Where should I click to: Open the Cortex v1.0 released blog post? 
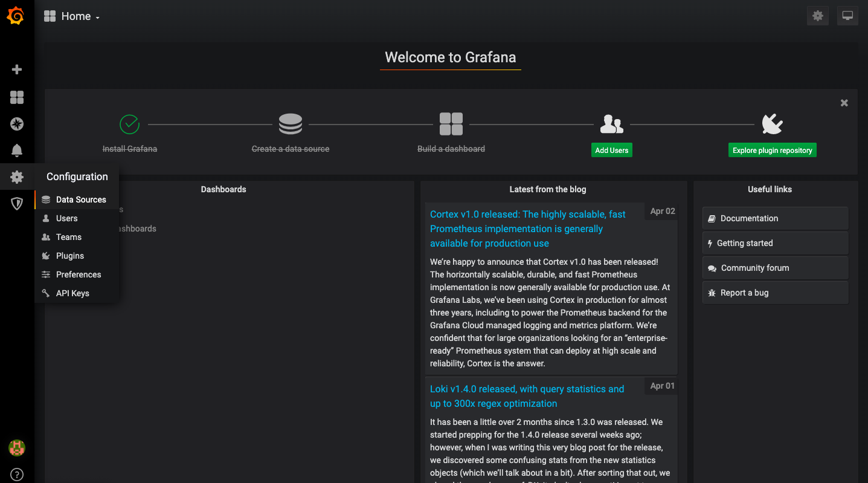[527, 229]
